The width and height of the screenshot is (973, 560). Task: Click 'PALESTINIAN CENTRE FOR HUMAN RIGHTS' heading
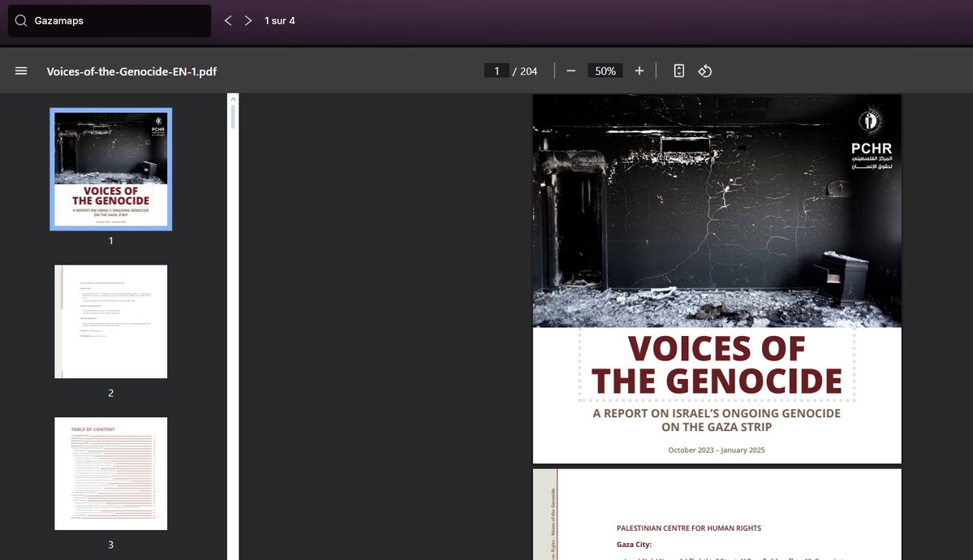(x=689, y=528)
